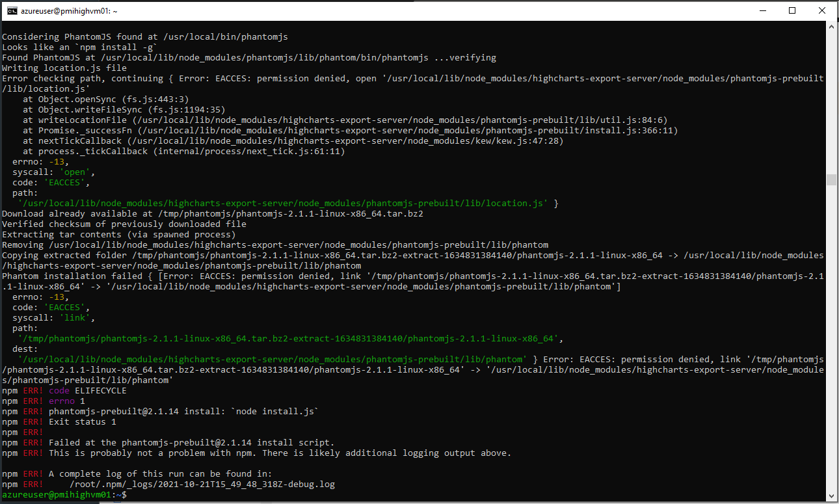Click the 'at nextTickCallback' stack trace line

click(293, 141)
